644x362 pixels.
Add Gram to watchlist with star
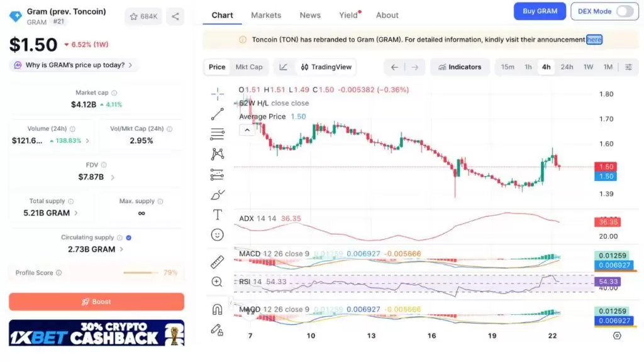pos(143,16)
